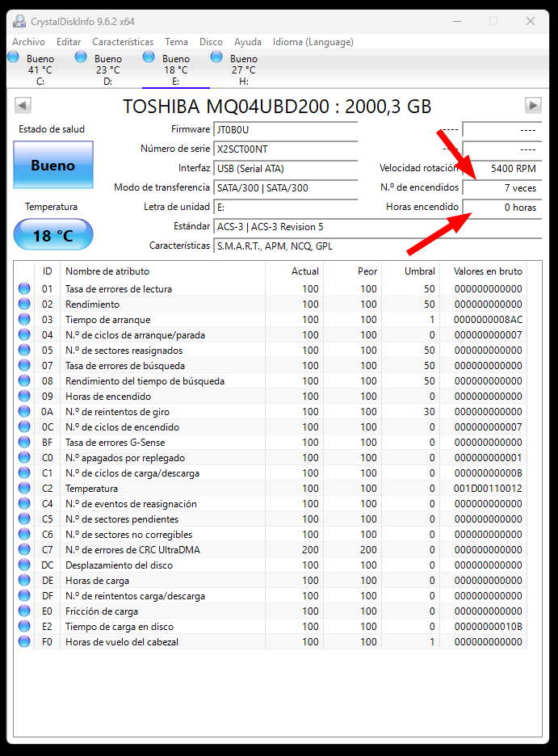Click the Interfaz field USB (Serial ATA)
Screen dimensions: 558x756
coord(286,168)
